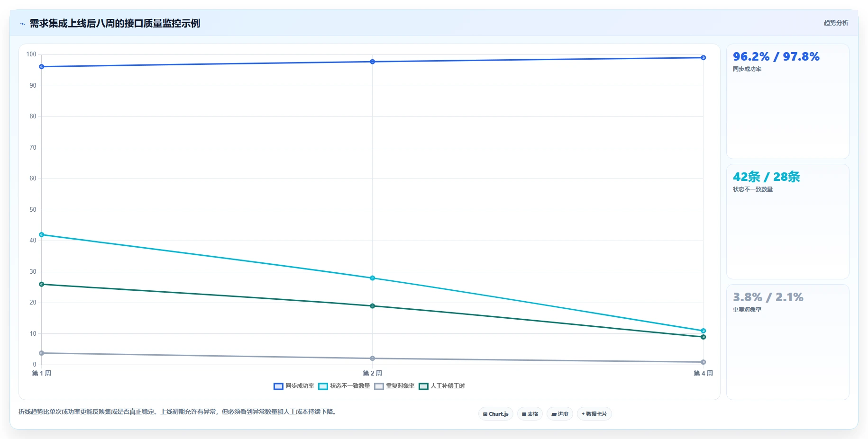Select 同步成功率 data point at 第 4 周
This screenshot has width=868, height=439.
[704, 58]
